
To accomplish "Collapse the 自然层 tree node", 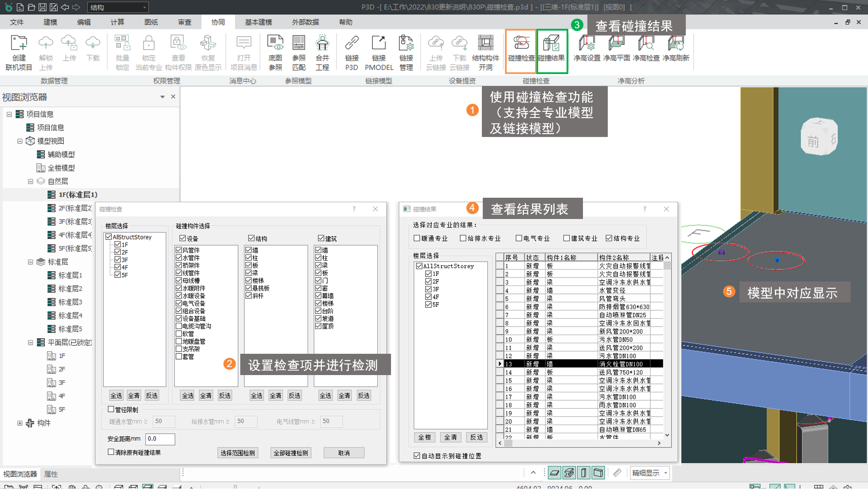I will [31, 181].
